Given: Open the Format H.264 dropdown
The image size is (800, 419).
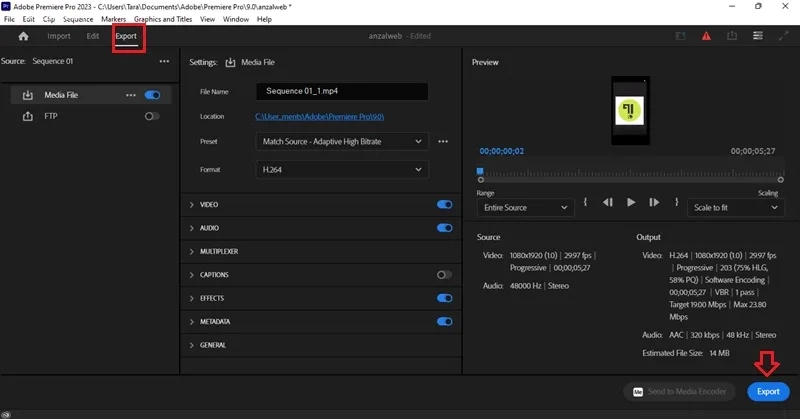Looking at the screenshot, I should 342,169.
